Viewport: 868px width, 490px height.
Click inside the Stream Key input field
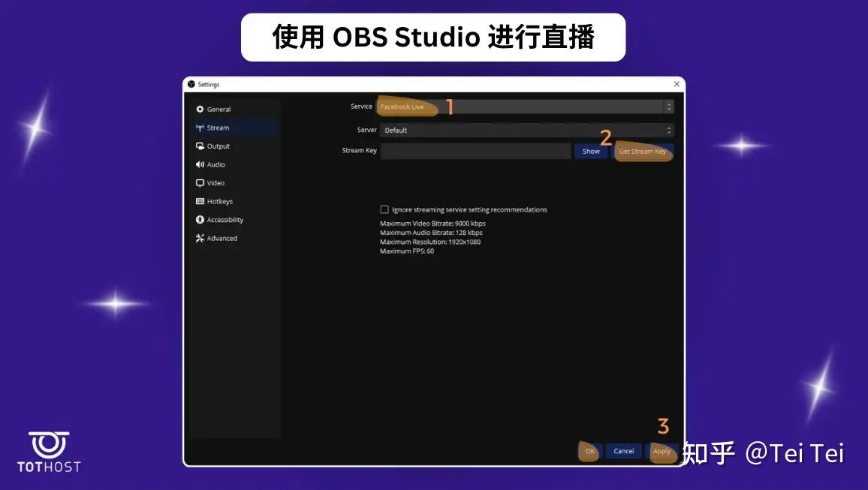pyautogui.click(x=475, y=151)
